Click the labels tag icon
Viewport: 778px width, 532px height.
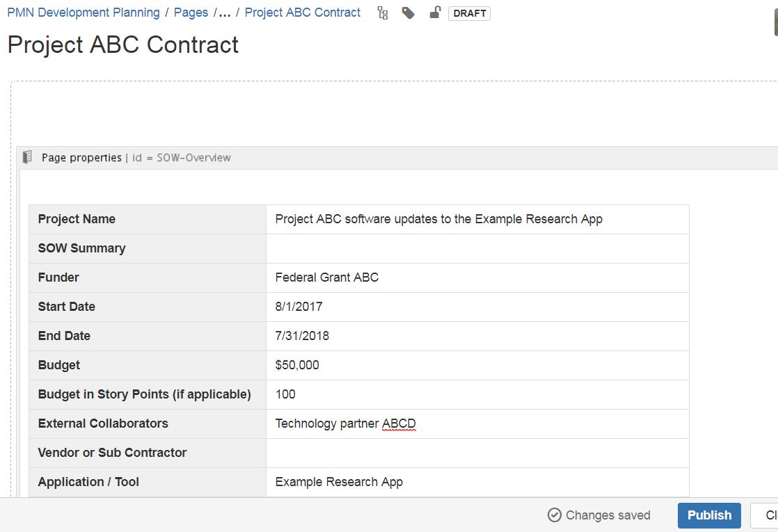pos(408,13)
